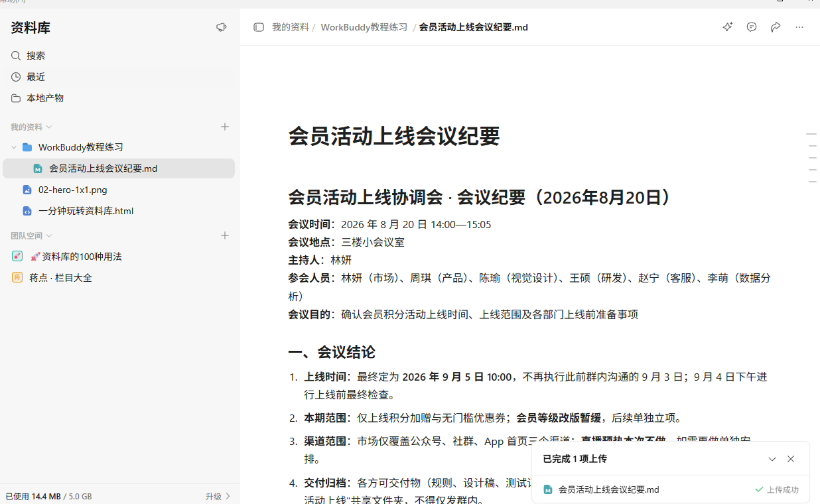This screenshot has width=820, height=504.
Task: Add new item with plus next to 我的资料
Action: point(225,127)
